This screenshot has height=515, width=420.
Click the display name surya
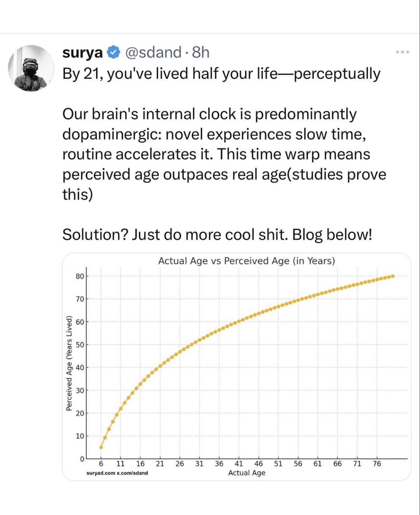tap(83, 52)
